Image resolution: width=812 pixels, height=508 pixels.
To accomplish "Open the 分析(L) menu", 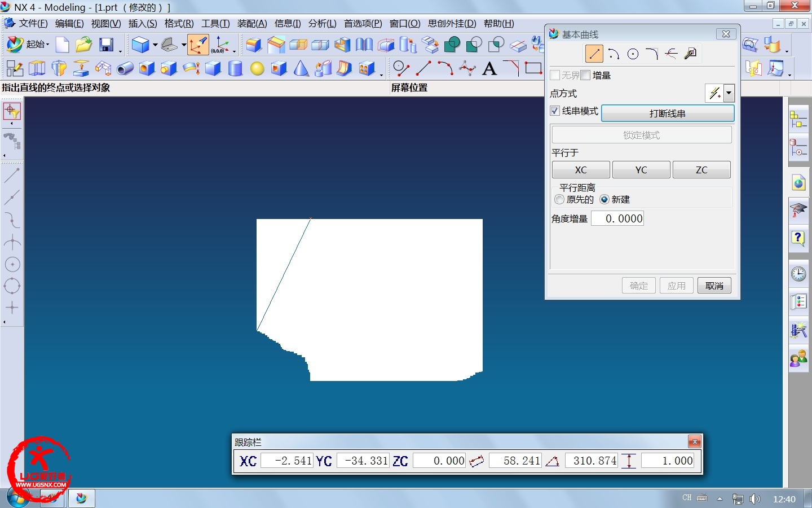I will (x=322, y=24).
